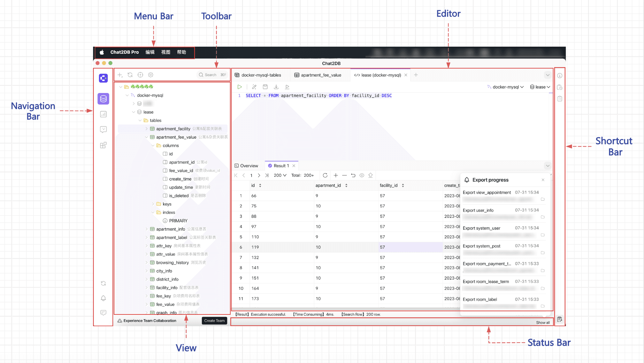Viewport: 644px width, 363px height.
Task: Run the SQL query with play icon
Action: point(240,87)
